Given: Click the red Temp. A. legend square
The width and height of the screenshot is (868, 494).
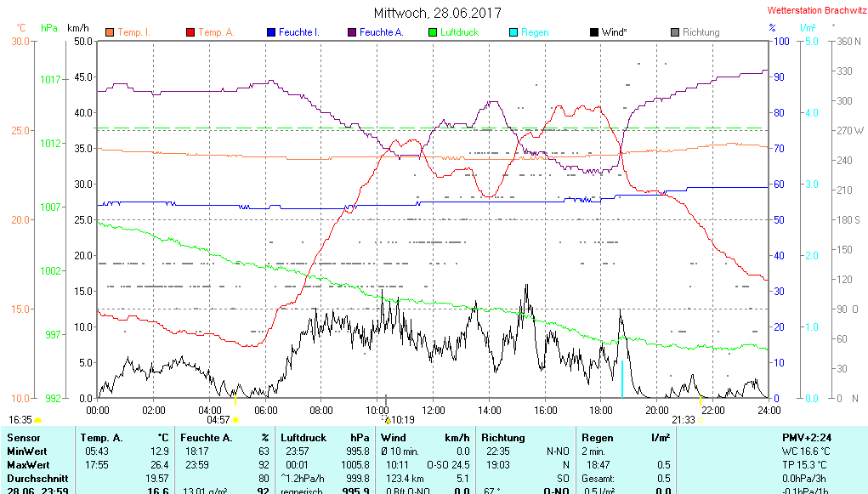Looking at the screenshot, I should point(190,32).
